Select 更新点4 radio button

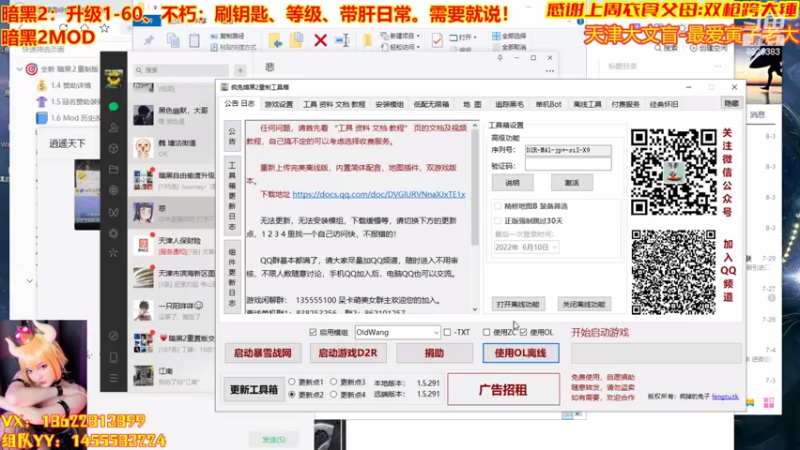[334, 394]
